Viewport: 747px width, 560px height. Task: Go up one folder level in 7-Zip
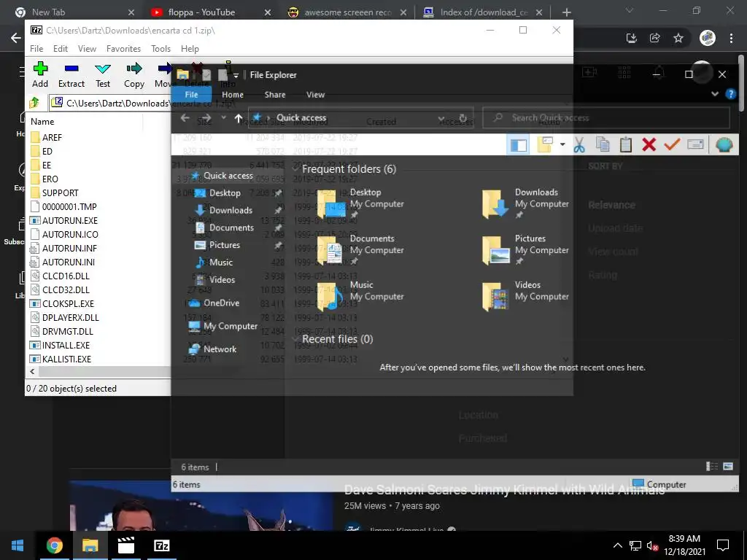[x=34, y=102]
